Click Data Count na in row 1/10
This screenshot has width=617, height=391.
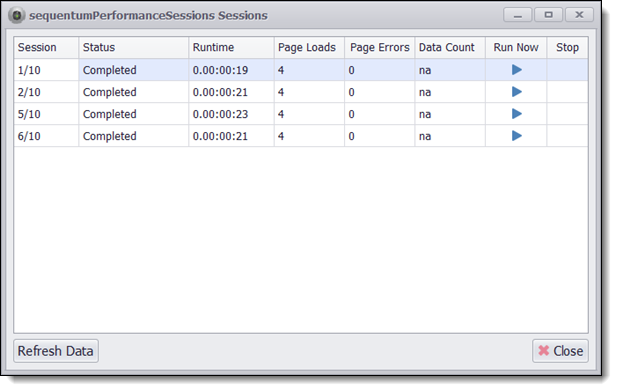(450, 70)
